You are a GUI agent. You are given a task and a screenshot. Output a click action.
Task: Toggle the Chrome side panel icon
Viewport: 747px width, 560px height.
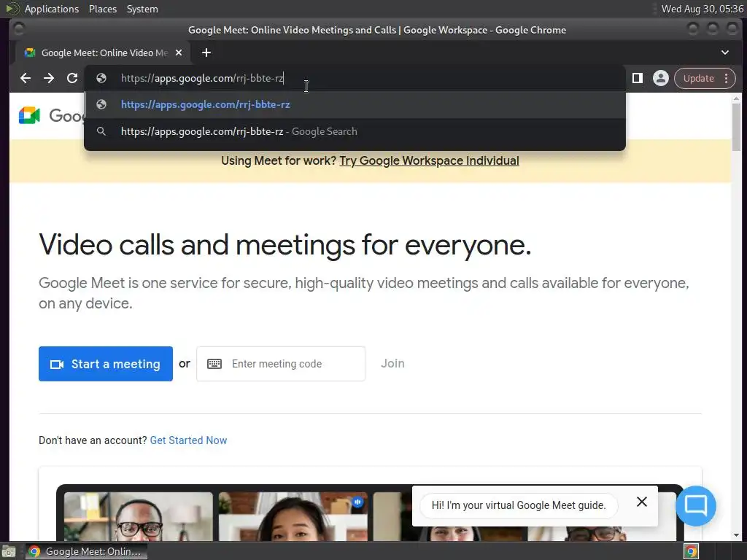(x=637, y=78)
